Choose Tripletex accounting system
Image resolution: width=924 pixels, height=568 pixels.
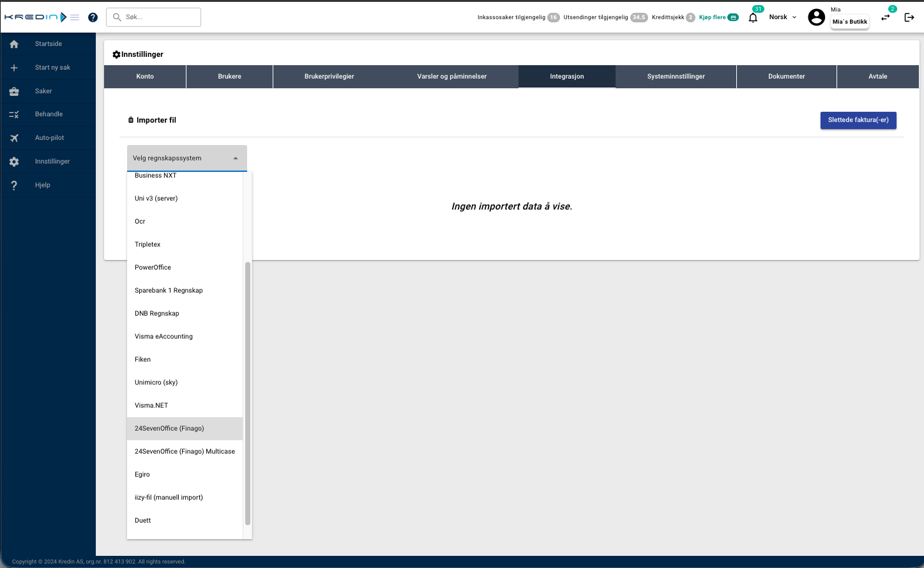[x=185, y=245]
